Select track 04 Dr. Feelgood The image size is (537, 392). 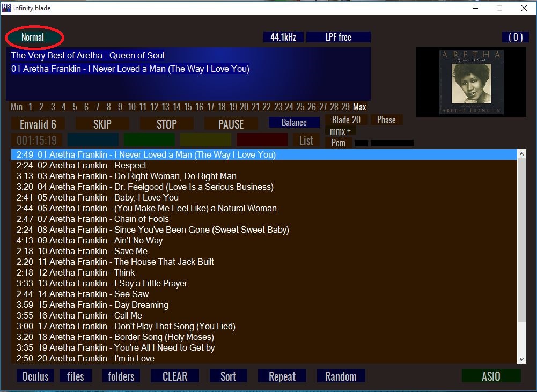[x=264, y=187]
